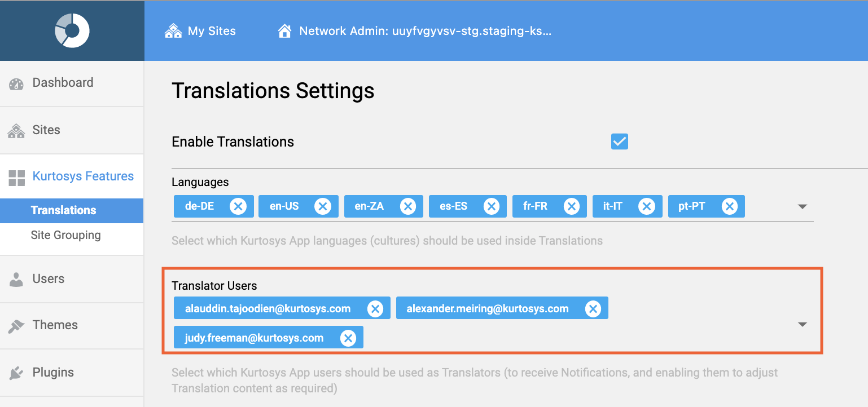The height and width of the screenshot is (407, 868).
Task: Click the Network Admin home icon
Action: point(284,30)
